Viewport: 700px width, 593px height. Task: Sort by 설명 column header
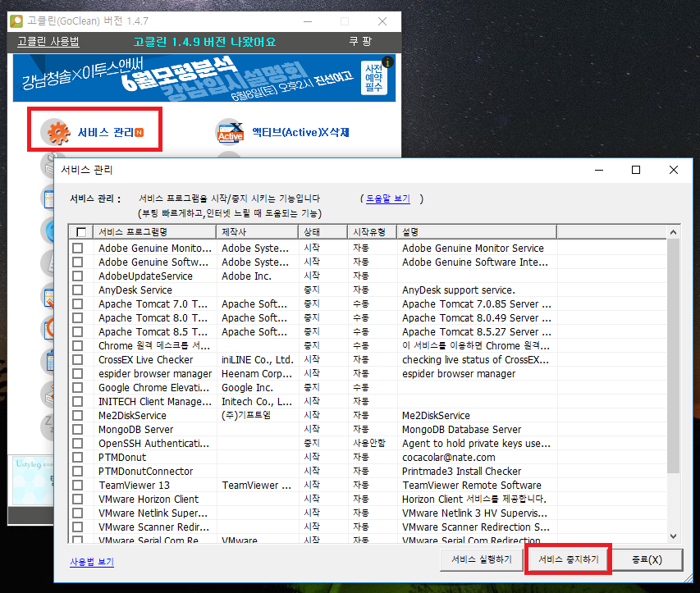(x=477, y=232)
